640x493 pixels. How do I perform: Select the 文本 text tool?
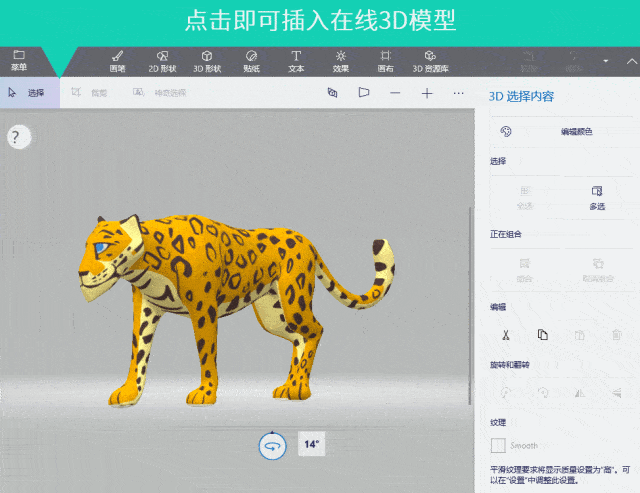(x=296, y=61)
